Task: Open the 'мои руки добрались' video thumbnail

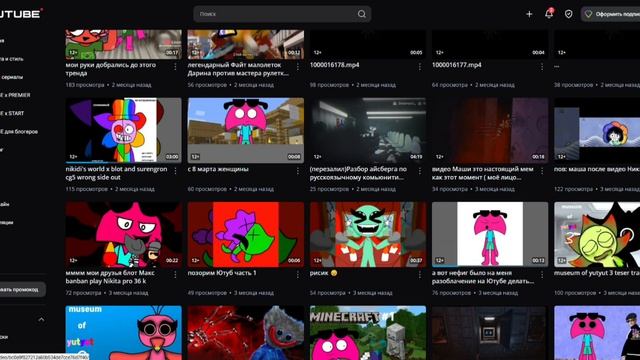Action: (124, 44)
